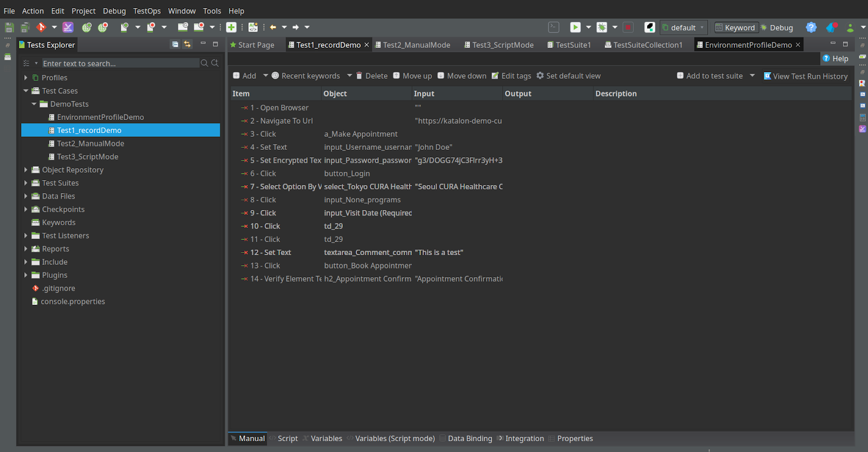The image size is (868, 452).
Task: Click the bug Debug run icon
Action: [x=602, y=27]
